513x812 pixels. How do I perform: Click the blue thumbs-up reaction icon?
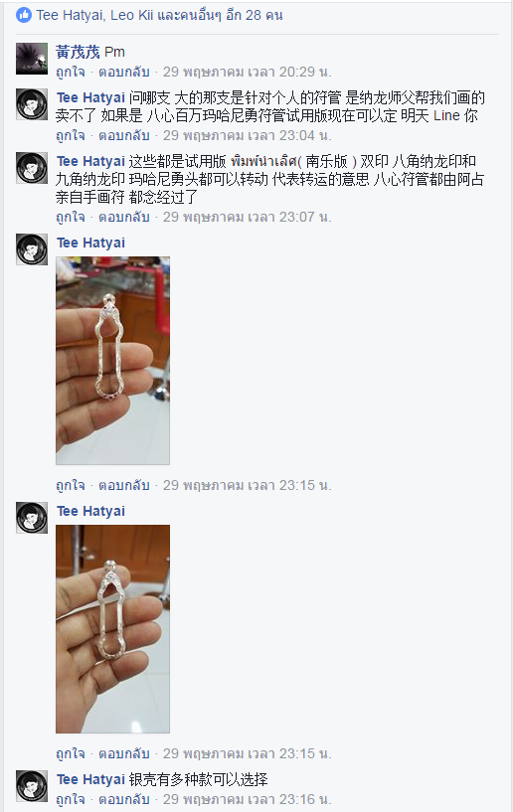24,15
